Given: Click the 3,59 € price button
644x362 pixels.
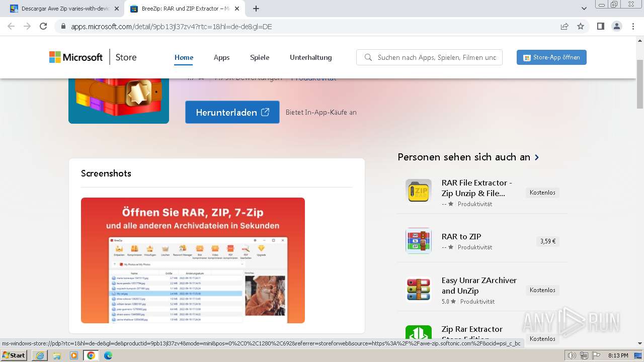Looking at the screenshot, I should [x=548, y=241].
